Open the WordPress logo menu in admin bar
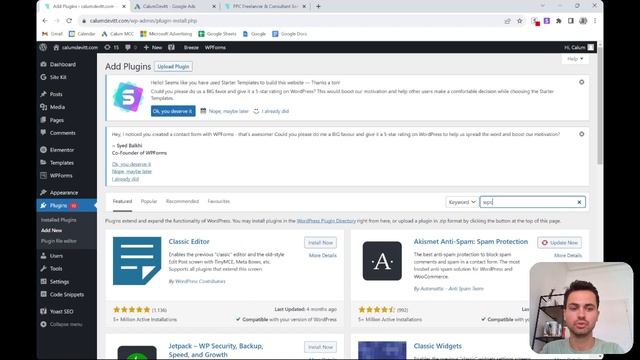640x360 pixels. [43, 47]
